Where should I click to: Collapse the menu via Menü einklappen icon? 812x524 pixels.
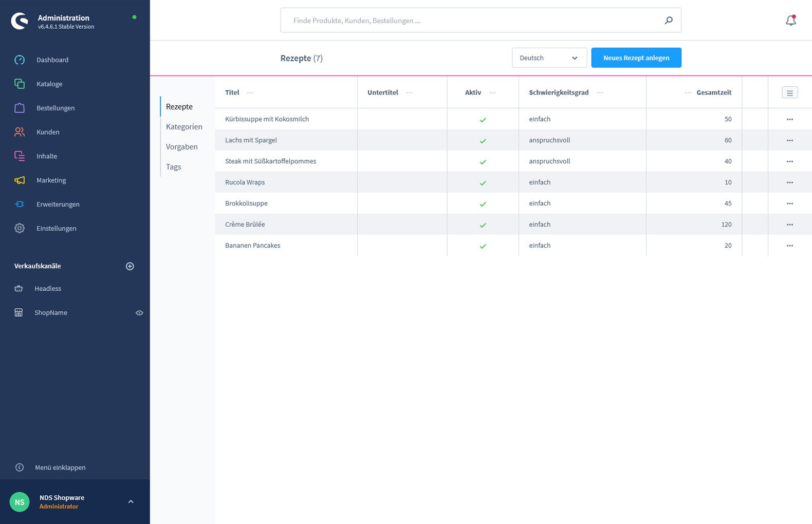(20, 467)
